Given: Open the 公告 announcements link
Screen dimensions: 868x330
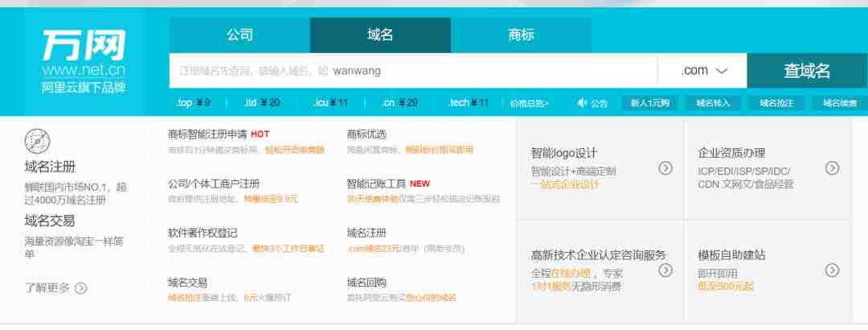Looking at the screenshot, I should [599, 103].
